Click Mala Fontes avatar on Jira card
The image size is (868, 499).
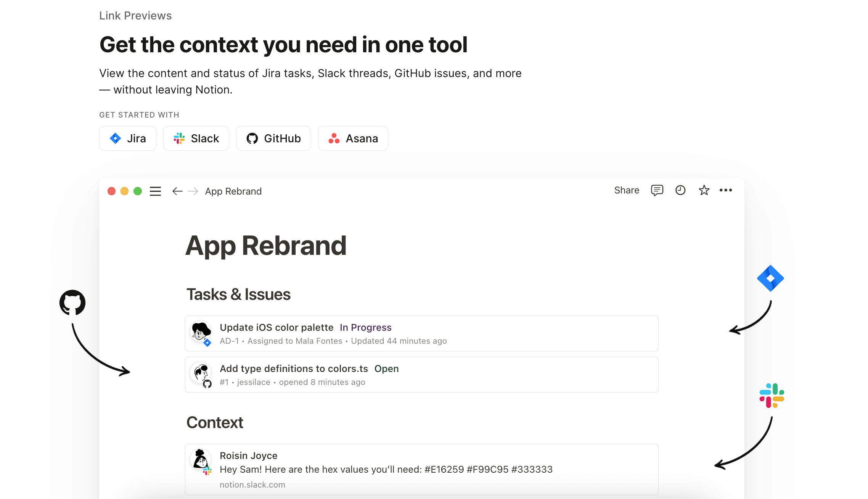201,331
